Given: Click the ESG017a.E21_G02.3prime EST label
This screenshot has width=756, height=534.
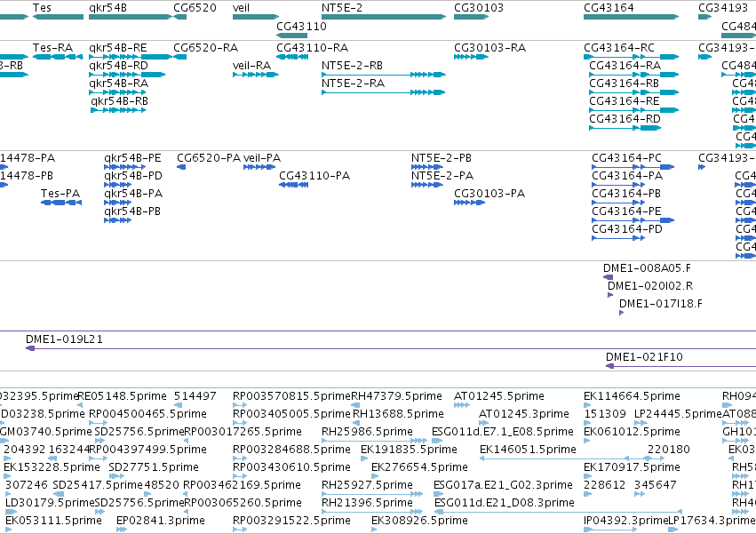Looking at the screenshot, I should click(x=503, y=485).
